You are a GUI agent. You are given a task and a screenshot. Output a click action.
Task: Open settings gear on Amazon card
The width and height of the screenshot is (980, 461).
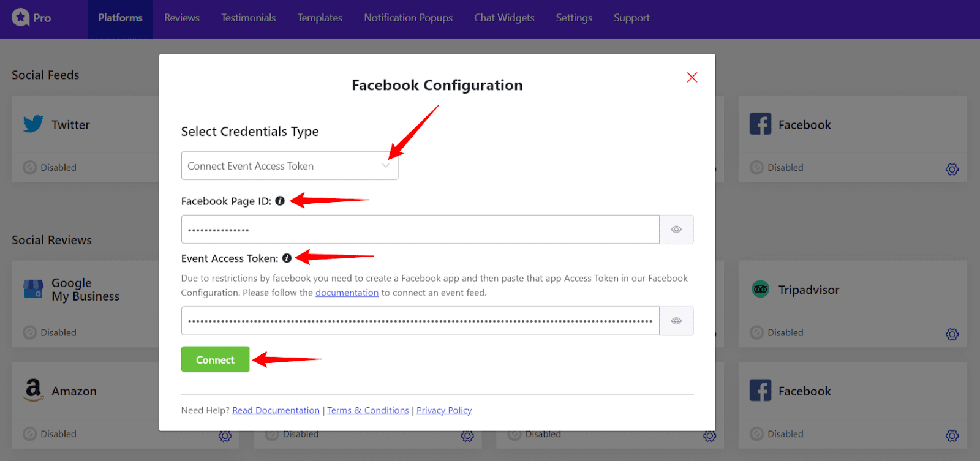pos(225,436)
